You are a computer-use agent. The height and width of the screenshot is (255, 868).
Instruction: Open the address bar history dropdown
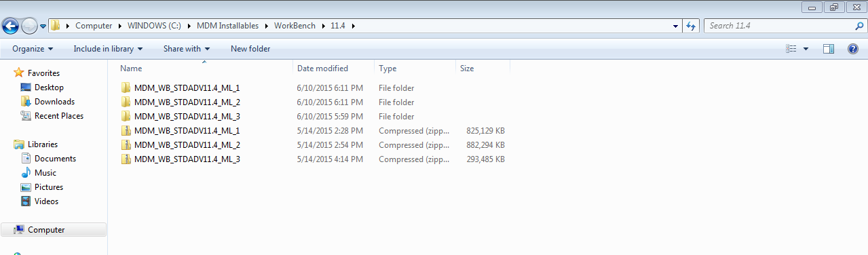coord(675,26)
